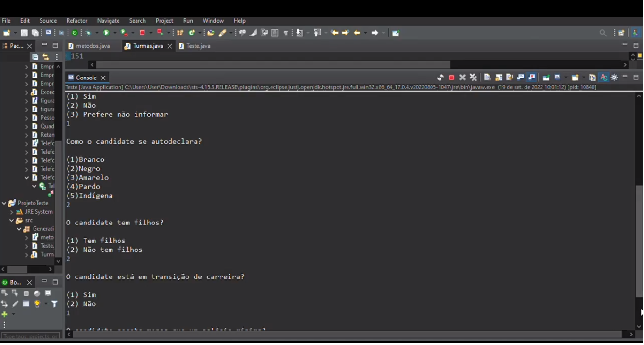This screenshot has height=345, width=644.
Task: Click the Debug icon in the toolbar
Action: pos(88,33)
